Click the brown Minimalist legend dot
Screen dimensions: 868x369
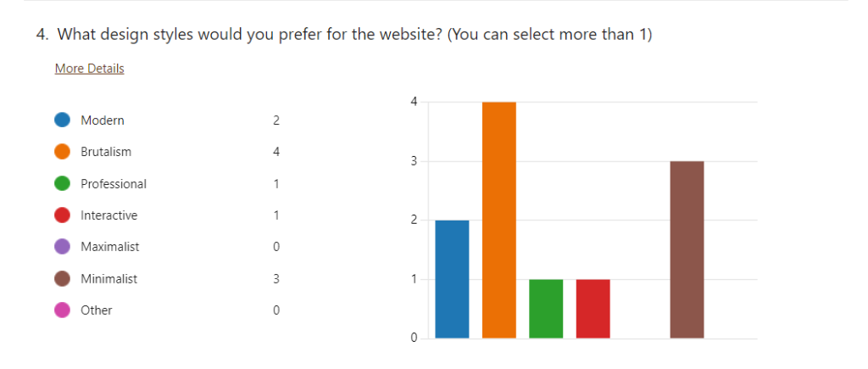(x=62, y=279)
